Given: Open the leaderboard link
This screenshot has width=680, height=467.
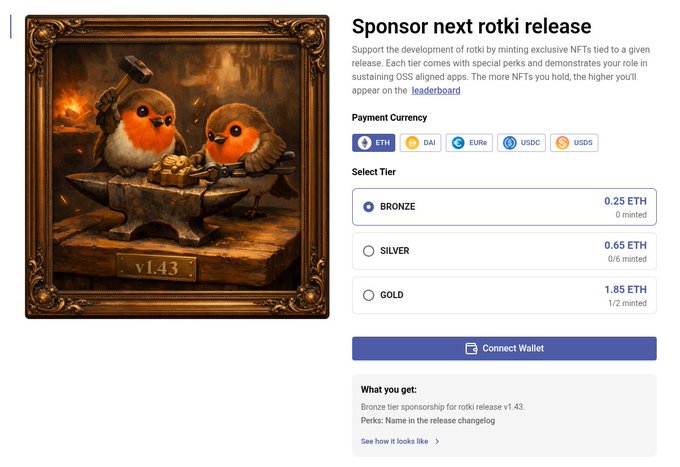Looking at the screenshot, I should click(436, 90).
